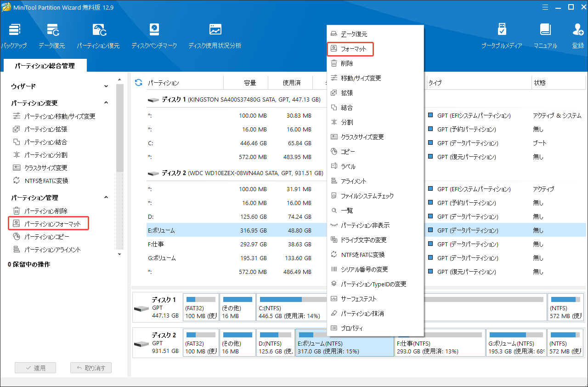
Task: Choose クラスタサイズ変更 from the context menu
Action: tap(375, 137)
